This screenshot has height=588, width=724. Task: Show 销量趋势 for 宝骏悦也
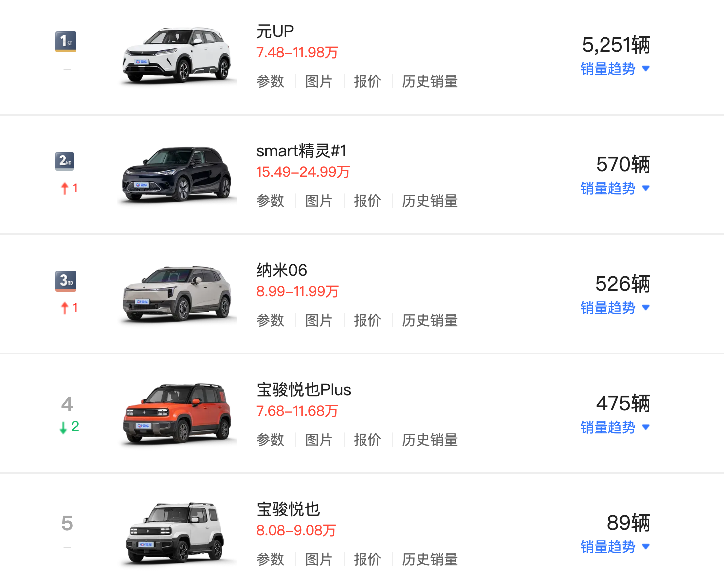(614, 547)
